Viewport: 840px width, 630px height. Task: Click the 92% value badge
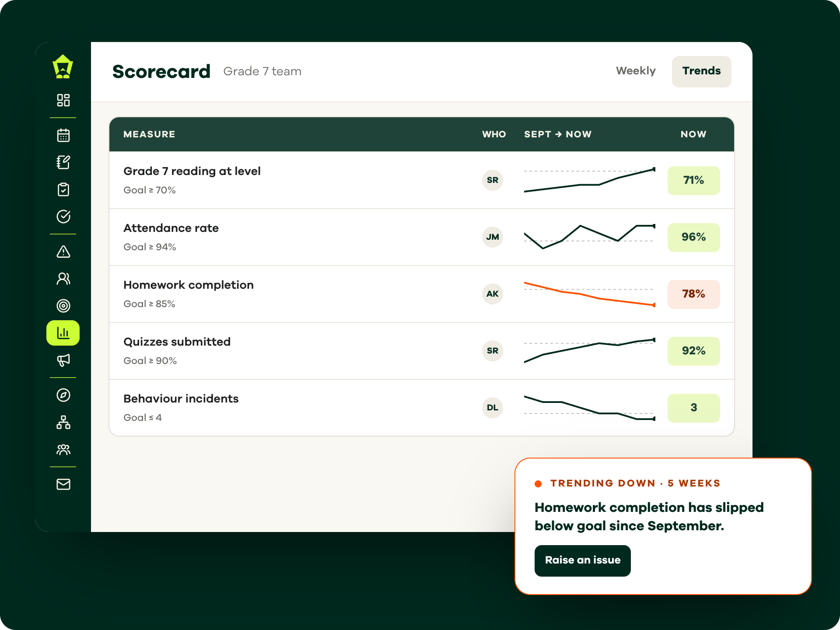coord(693,351)
